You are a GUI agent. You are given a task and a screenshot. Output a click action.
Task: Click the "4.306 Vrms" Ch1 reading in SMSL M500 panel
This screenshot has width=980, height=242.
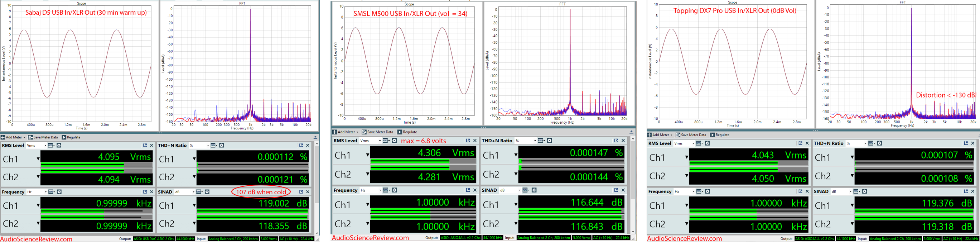pyautogui.click(x=446, y=153)
